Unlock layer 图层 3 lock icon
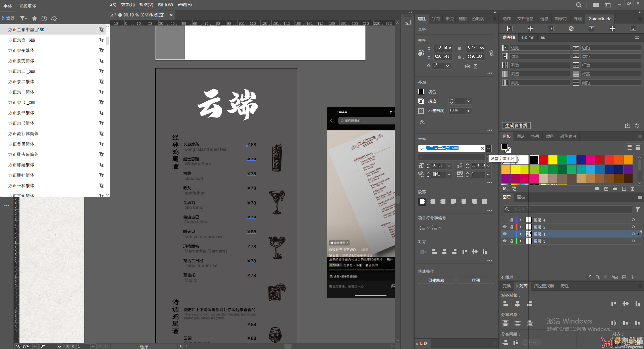Screen dimensions: 644x349 (x=512, y=241)
